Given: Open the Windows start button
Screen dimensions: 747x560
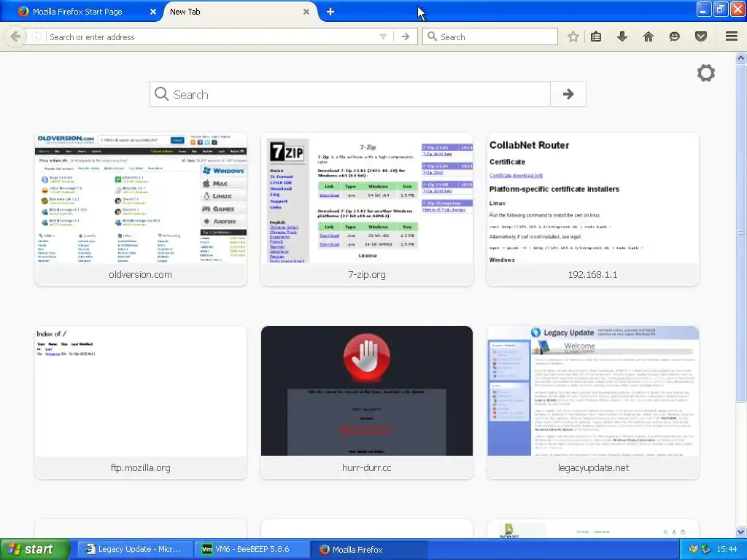Looking at the screenshot, I should click(x=34, y=550).
